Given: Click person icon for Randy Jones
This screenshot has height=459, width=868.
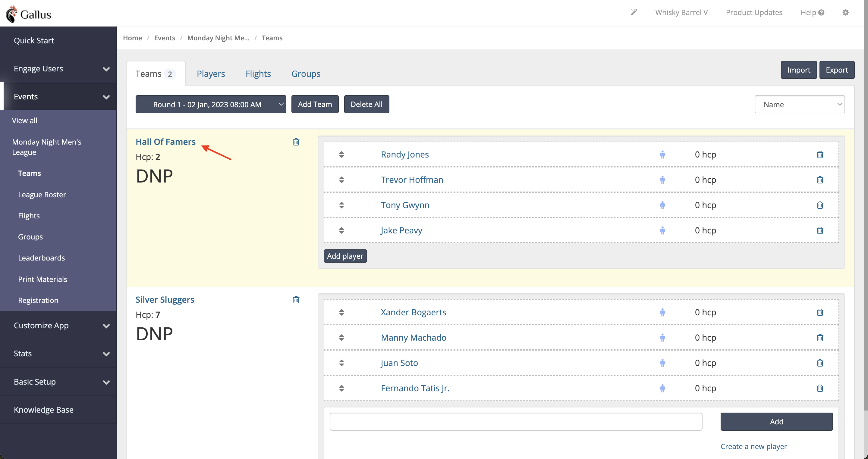Looking at the screenshot, I should 662,155.
